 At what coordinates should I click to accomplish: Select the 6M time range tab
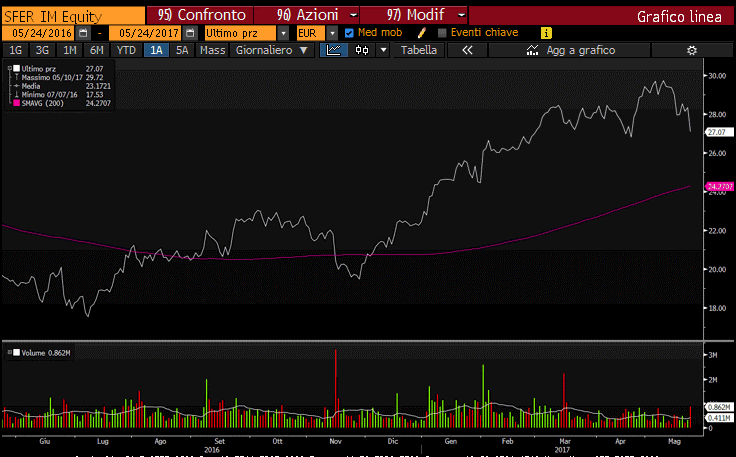(x=97, y=50)
